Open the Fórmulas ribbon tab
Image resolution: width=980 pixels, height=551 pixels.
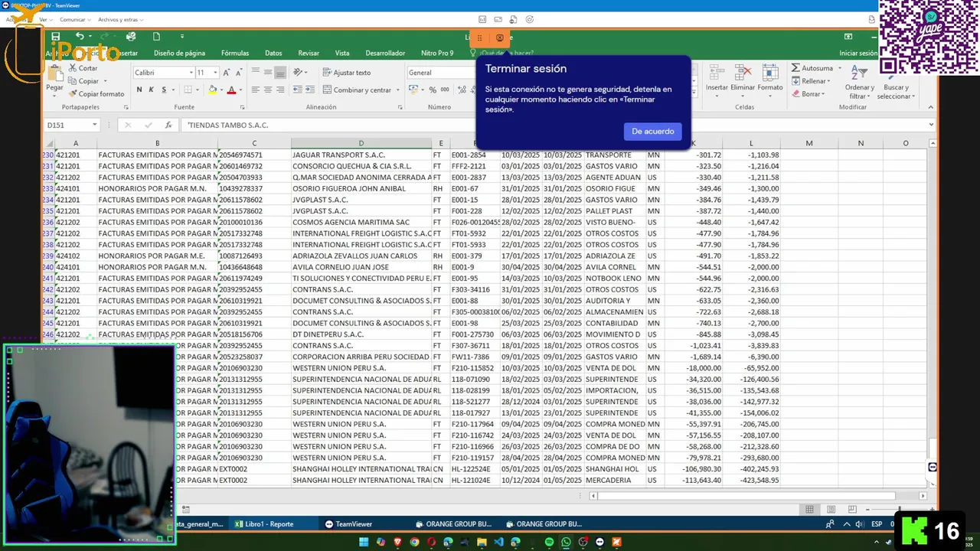[x=235, y=53]
